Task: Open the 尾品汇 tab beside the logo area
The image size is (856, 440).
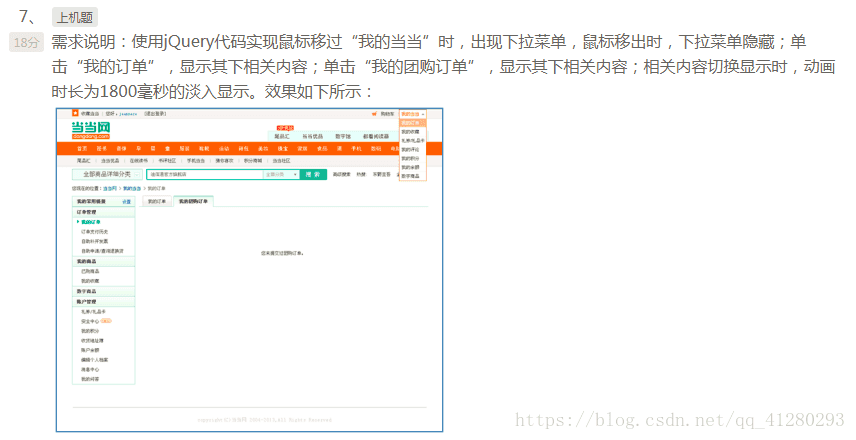Action: click(282, 136)
